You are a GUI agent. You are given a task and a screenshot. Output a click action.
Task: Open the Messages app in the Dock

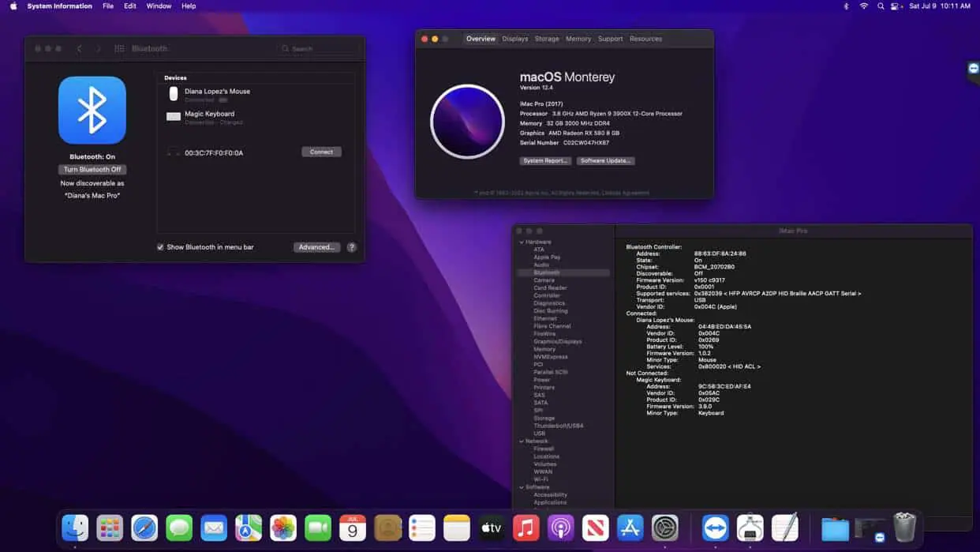[x=179, y=528]
